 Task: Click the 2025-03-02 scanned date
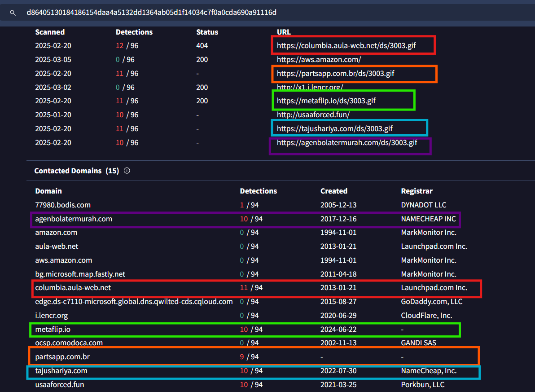click(x=53, y=88)
